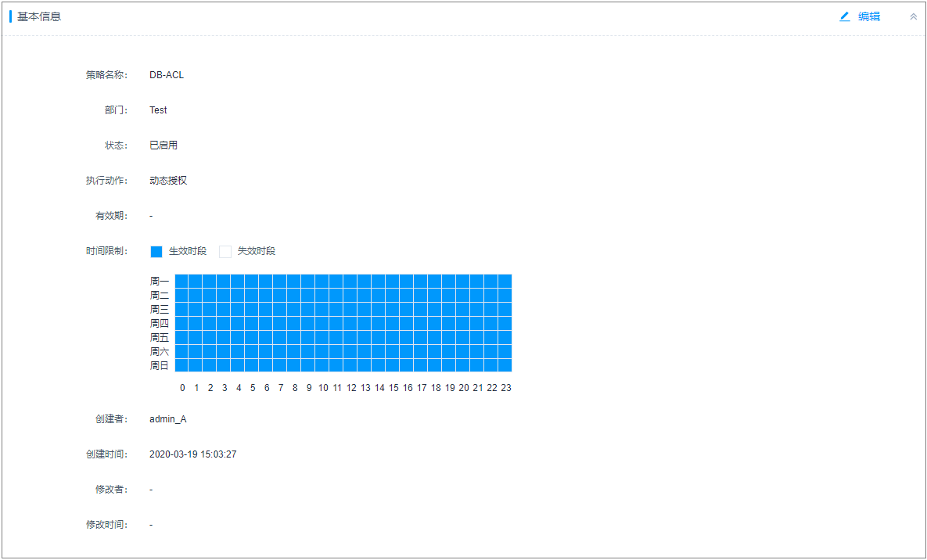Click the creator name admin_A

coord(168,419)
